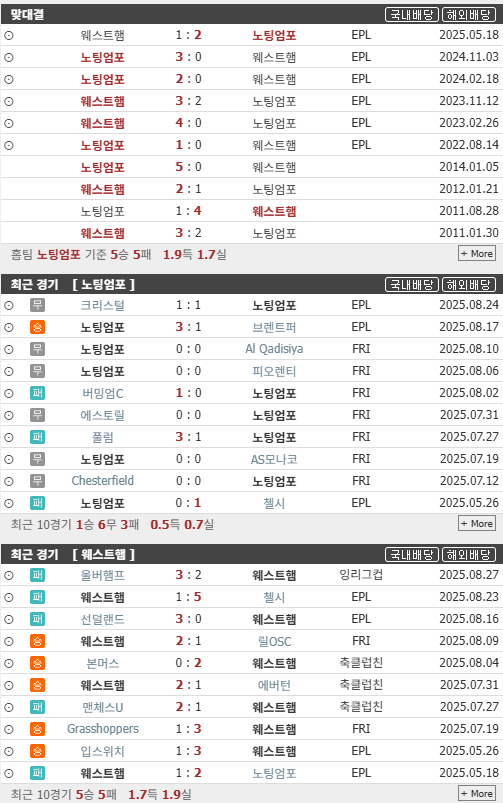Click 무 badge in Chesterfield match row

(x=37, y=481)
